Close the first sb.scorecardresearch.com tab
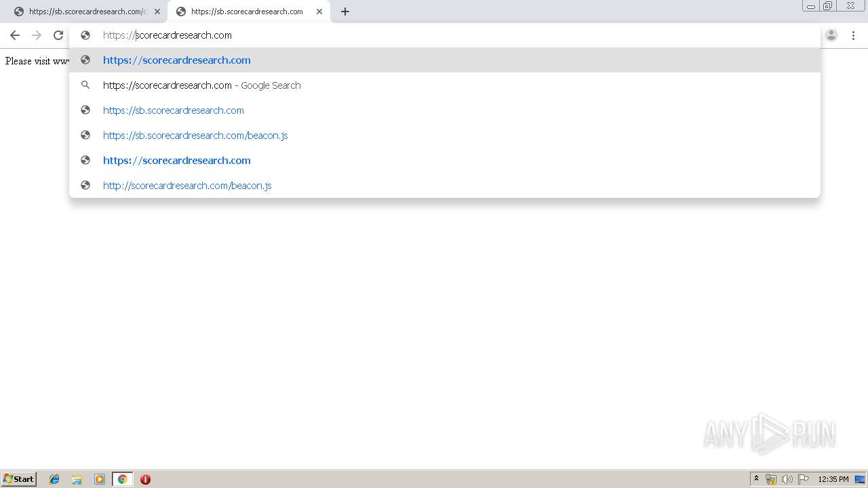868x488 pixels. click(157, 12)
